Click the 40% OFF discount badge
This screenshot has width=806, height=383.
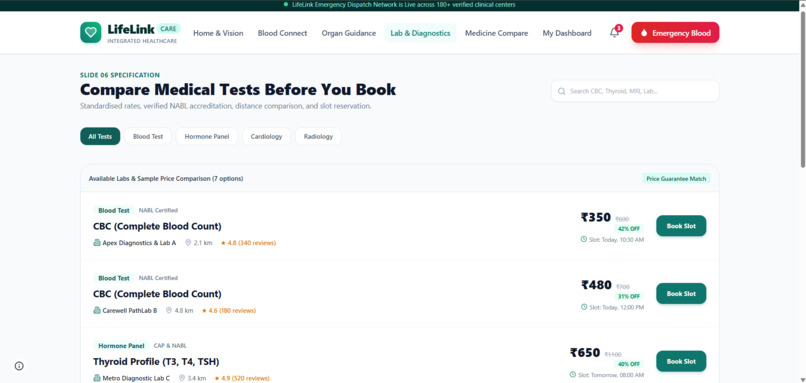click(x=629, y=364)
